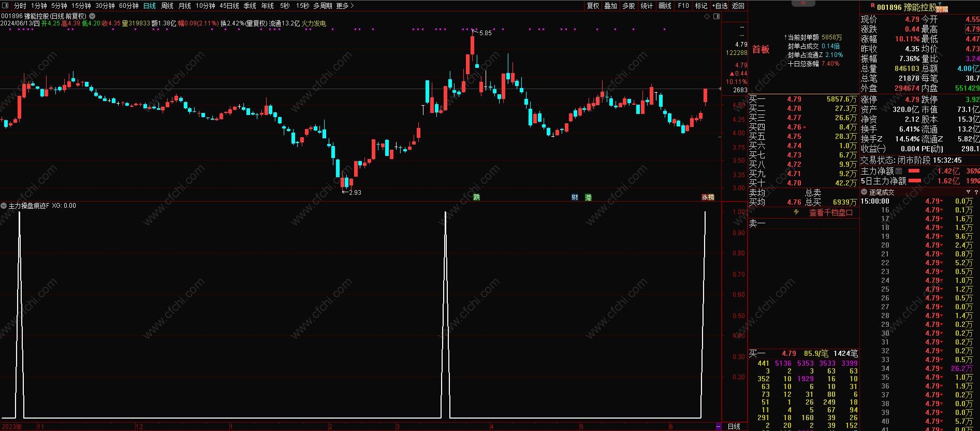The image size is (980, 431).
Task: Click the 买十 price 4.70 row
Action: [x=803, y=183]
